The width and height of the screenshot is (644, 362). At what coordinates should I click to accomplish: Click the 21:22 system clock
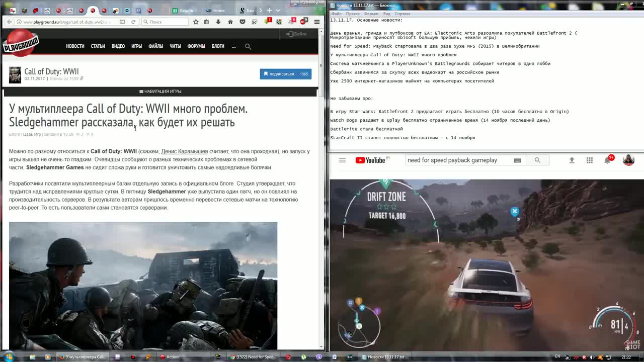(x=626, y=357)
